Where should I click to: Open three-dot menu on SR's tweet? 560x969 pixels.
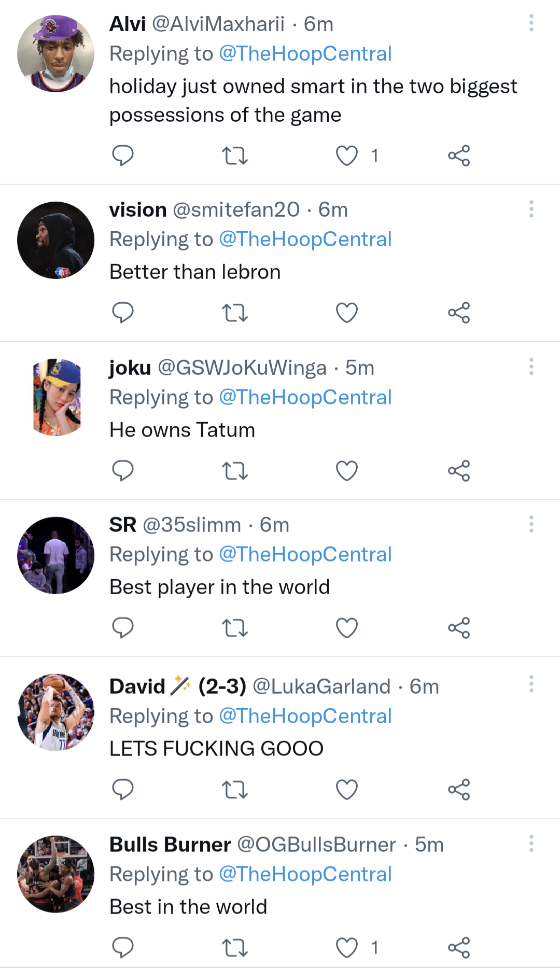(x=531, y=524)
